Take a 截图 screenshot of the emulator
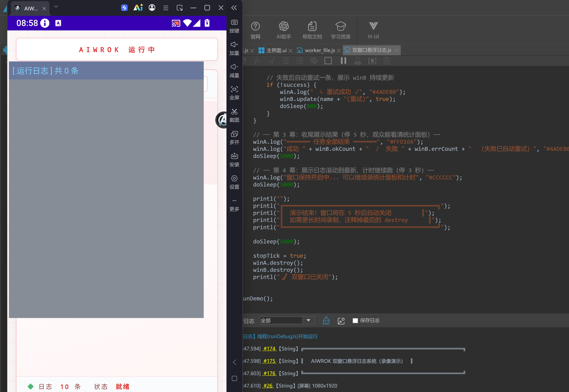 (x=234, y=116)
